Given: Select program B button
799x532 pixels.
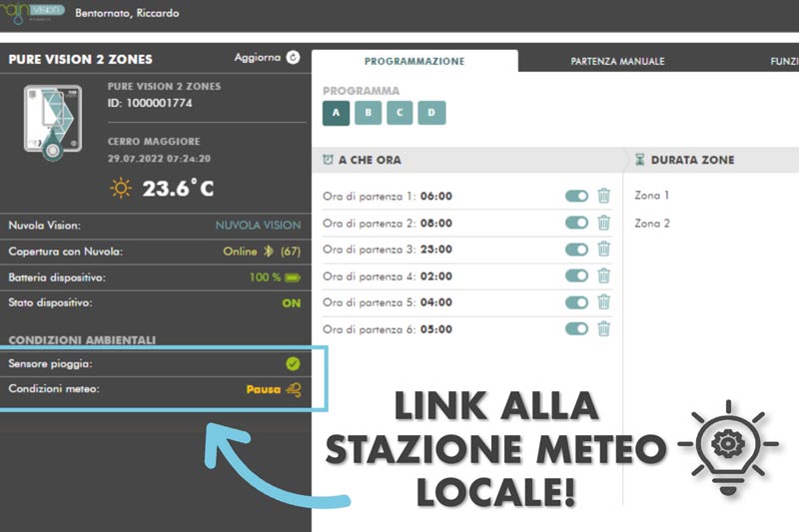Looking at the screenshot, I should 368,113.
